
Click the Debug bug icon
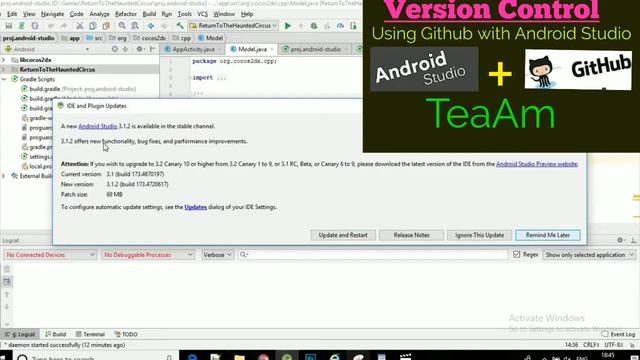pyautogui.click(x=314, y=26)
